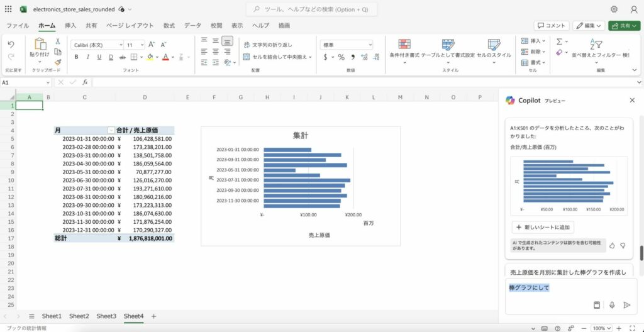Viewport: 644px width, 332px height.
Task: Switch to the データ ribbon tab
Action: coord(192,26)
